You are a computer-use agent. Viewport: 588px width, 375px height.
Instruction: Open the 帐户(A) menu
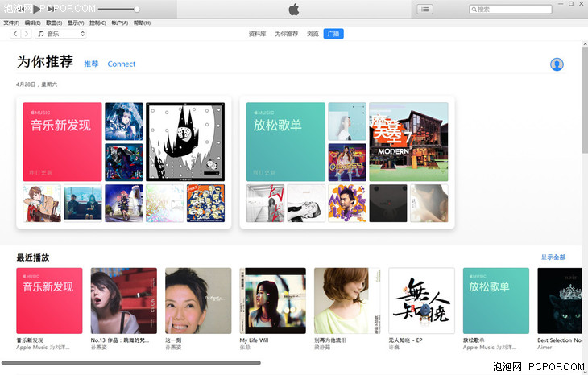pyautogui.click(x=120, y=23)
